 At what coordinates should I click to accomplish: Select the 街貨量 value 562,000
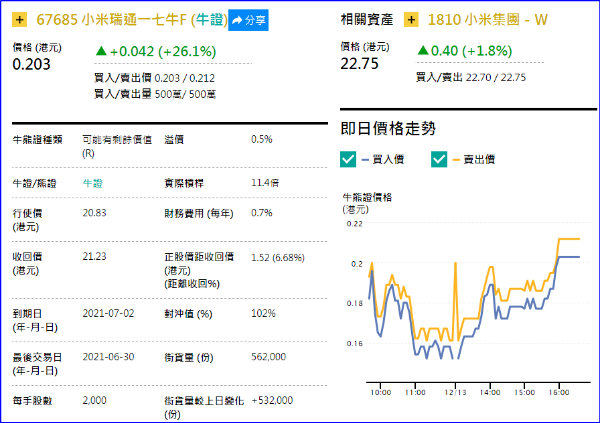click(269, 357)
